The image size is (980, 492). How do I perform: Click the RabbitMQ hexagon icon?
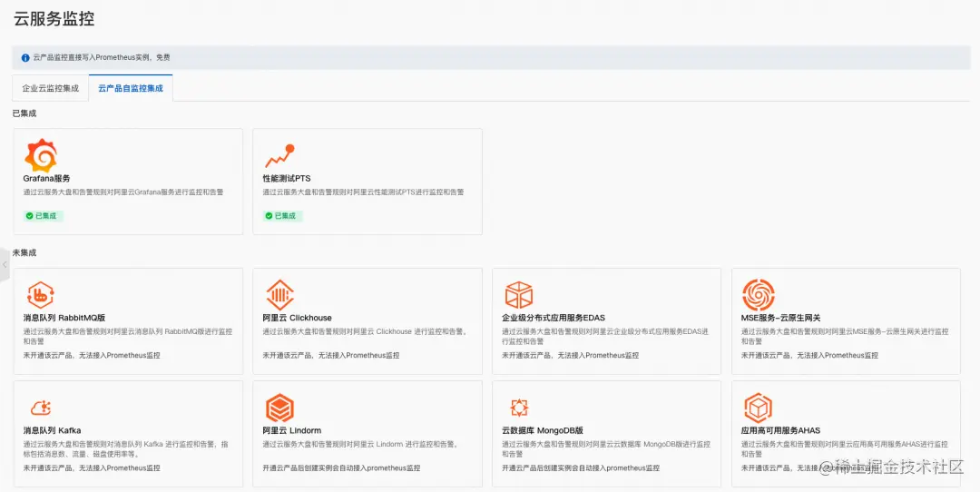pyautogui.click(x=41, y=295)
